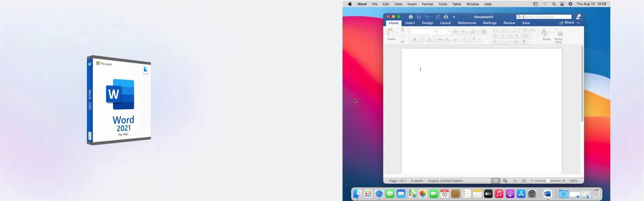Click the Paste clipboard icon
This screenshot has height=201, width=644.
coord(390,32)
